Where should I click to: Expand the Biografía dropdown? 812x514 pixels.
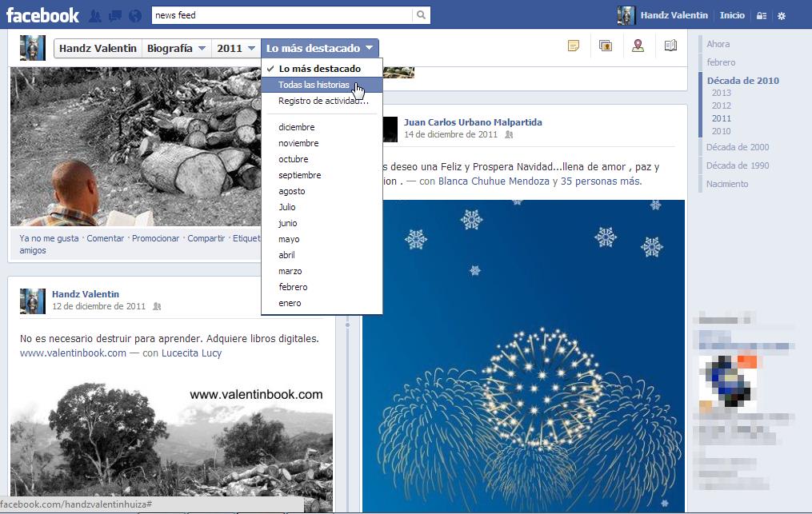[x=176, y=48]
